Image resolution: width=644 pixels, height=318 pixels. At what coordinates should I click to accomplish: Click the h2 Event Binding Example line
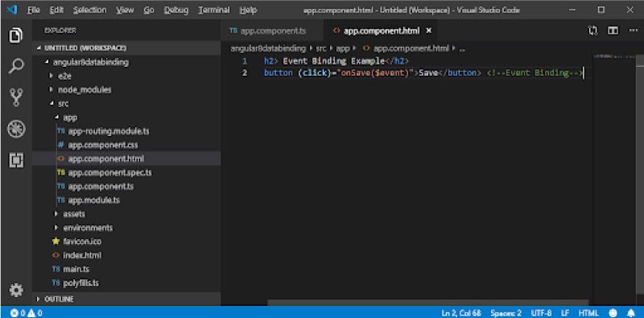(x=336, y=62)
